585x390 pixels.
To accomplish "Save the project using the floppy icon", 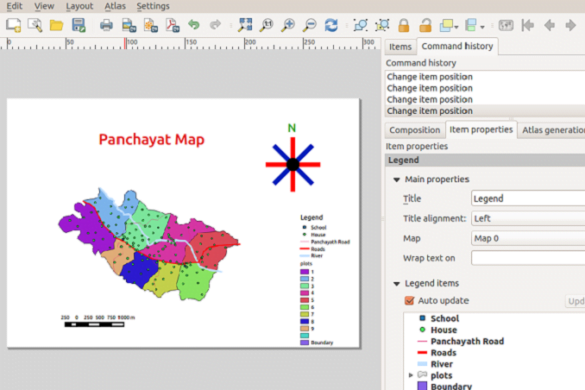I will point(78,25).
